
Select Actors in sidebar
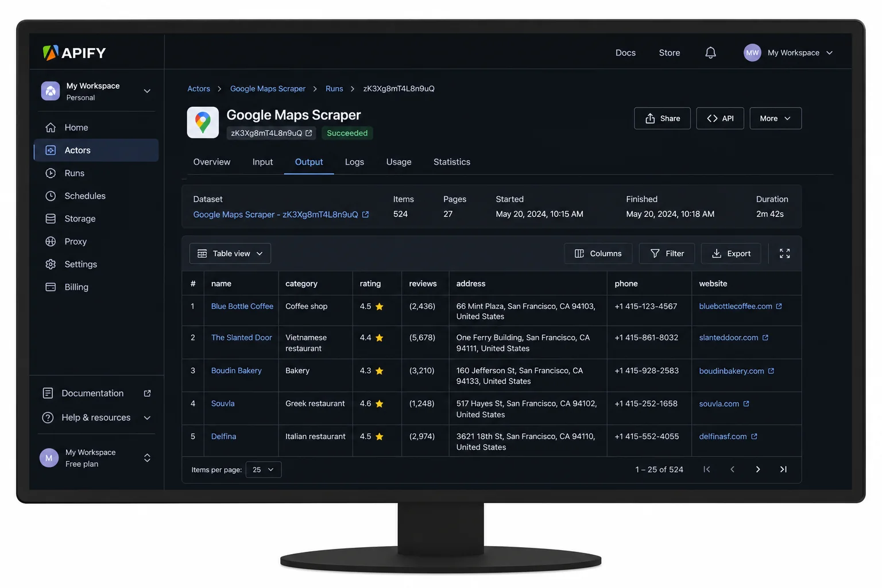click(x=96, y=150)
